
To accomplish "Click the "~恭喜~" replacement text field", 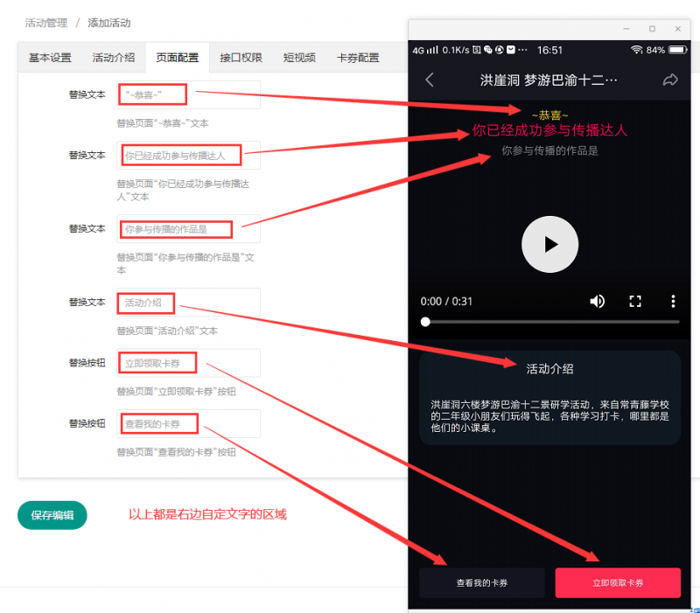I will coord(188,94).
